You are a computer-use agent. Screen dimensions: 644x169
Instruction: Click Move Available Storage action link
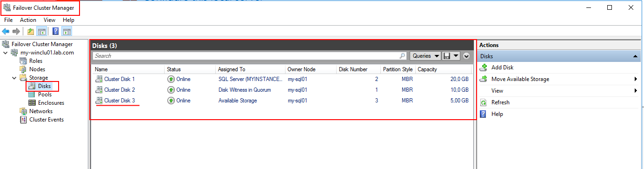click(x=520, y=79)
